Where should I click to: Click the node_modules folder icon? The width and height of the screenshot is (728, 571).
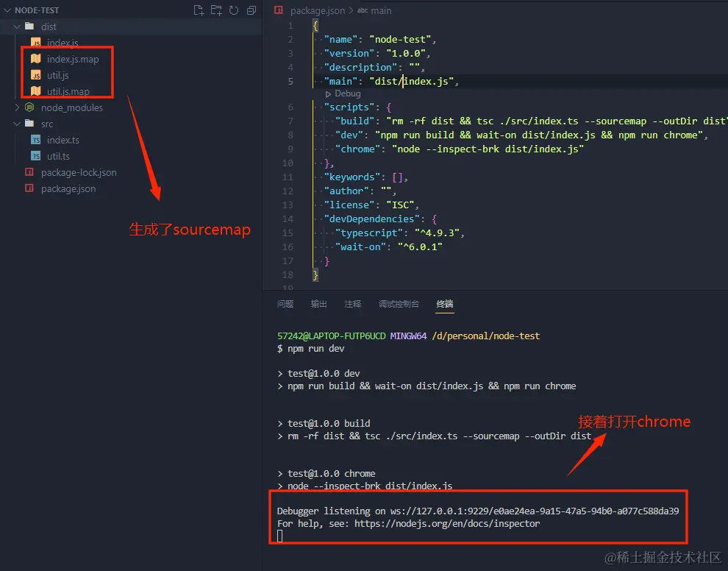point(29,107)
